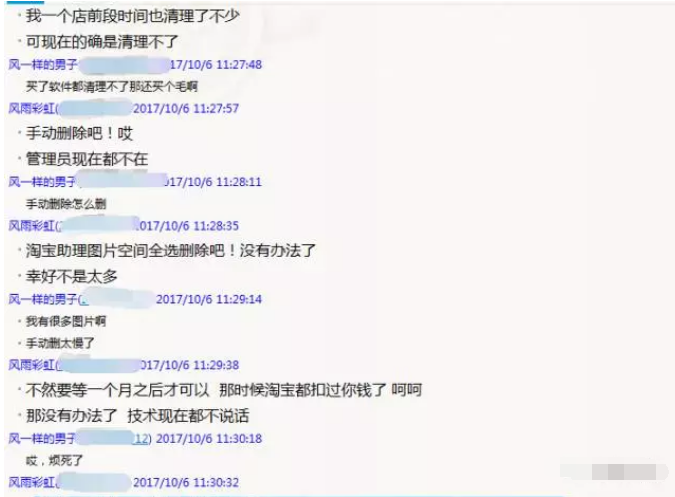The height and width of the screenshot is (497, 675).
Task: Click sender name 风一样的男子 at 11:28:11
Action: tap(42, 182)
